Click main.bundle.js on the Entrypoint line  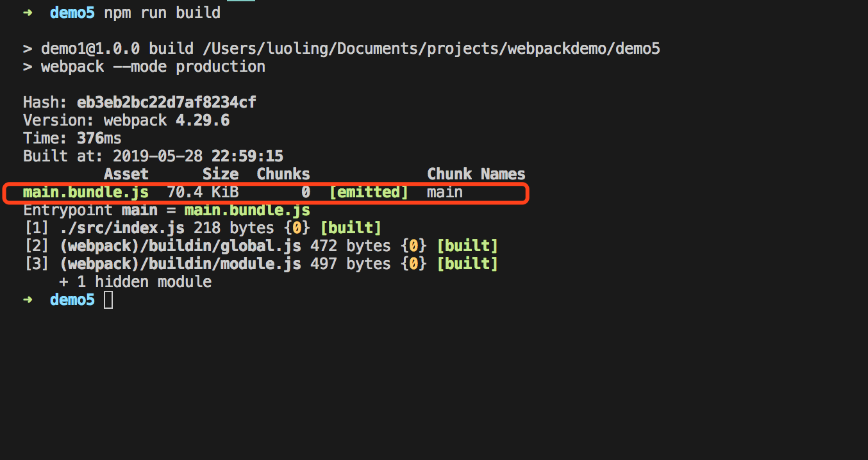[x=247, y=210]
